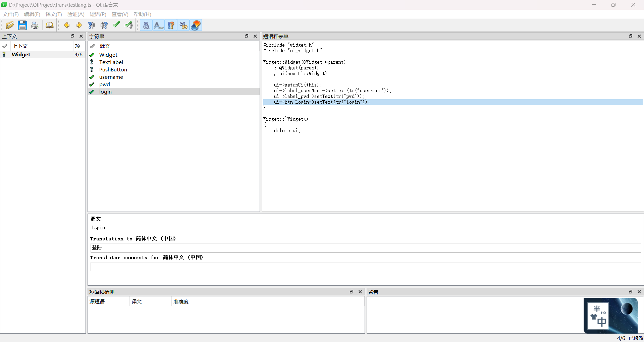Select the login source string
Image resolution: width=644 pixels, height=342 pixels.
tap(174, 92)
